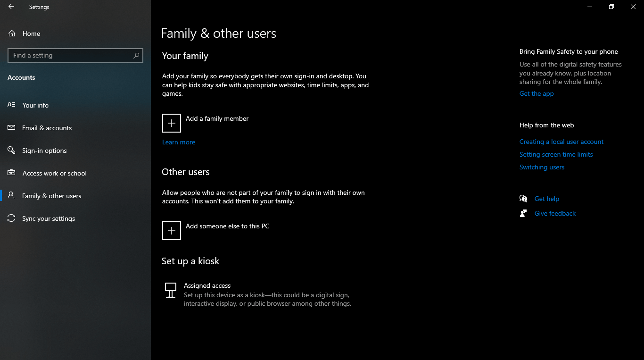Click the plus icon for Add someone else
Image resolution: width=644 pixels, height=360 pixels.
pyautogui.click(x=172, y=231)
